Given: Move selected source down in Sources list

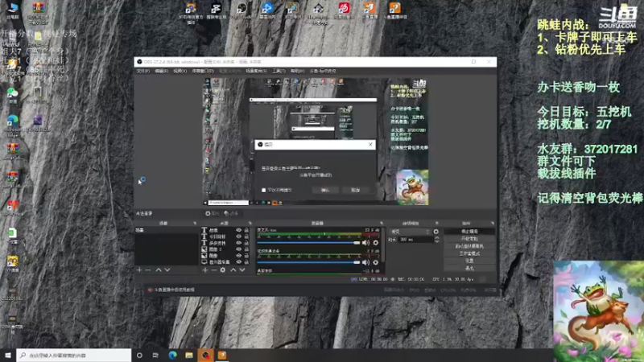Looking at the screenshot, I should click(x=242, y=270).
